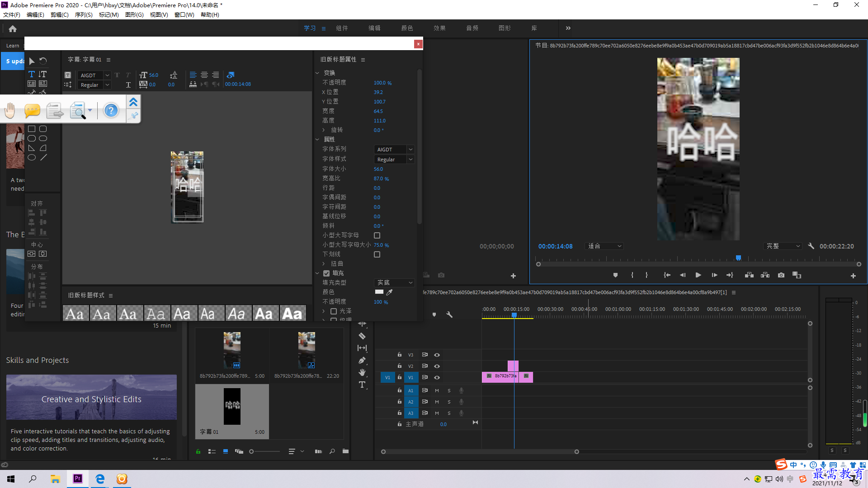This screenshot has height=488, width=868.
Task: Adjust the project thumbnail zoom slider
Action: coord(264,451)
